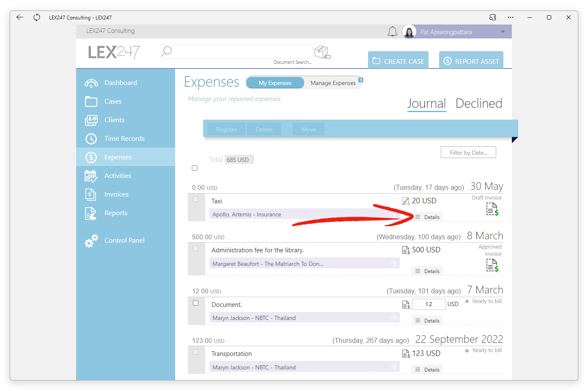Open the Apollo, Artemis - Insurance case link

pyautogui.click(x=305, y=214)
